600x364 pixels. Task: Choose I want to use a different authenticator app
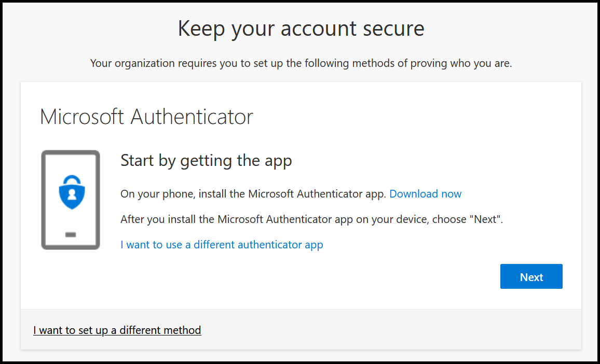pyautogui.click(x=222, y=245)
